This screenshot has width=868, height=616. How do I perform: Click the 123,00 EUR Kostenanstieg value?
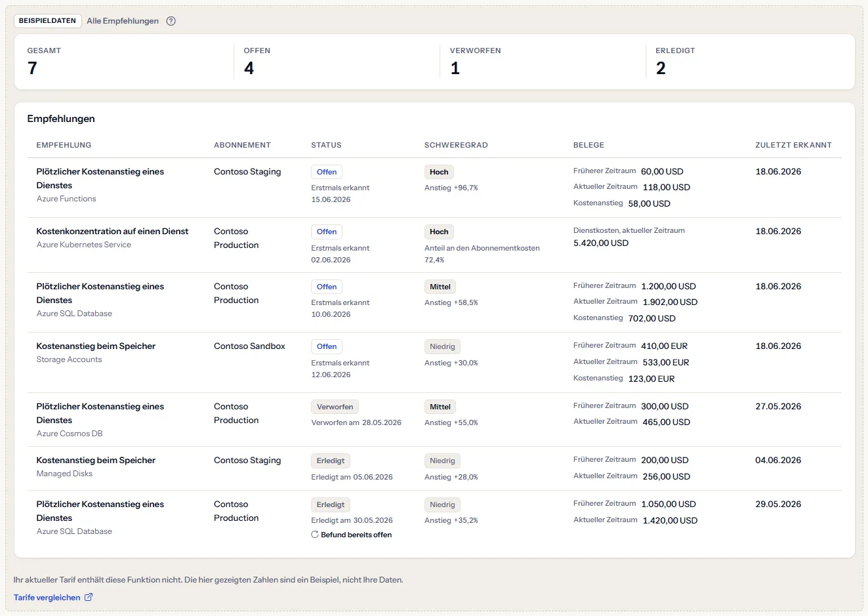pos(651,379)
